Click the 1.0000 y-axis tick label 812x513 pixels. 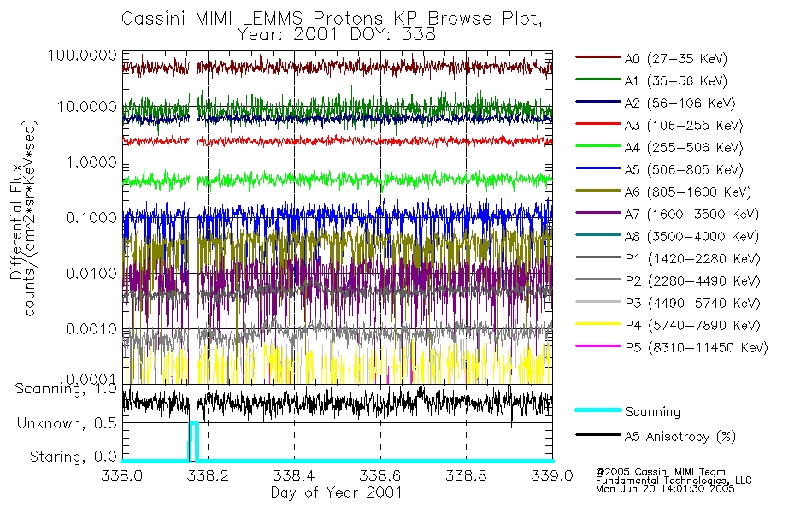click(91, 162)
